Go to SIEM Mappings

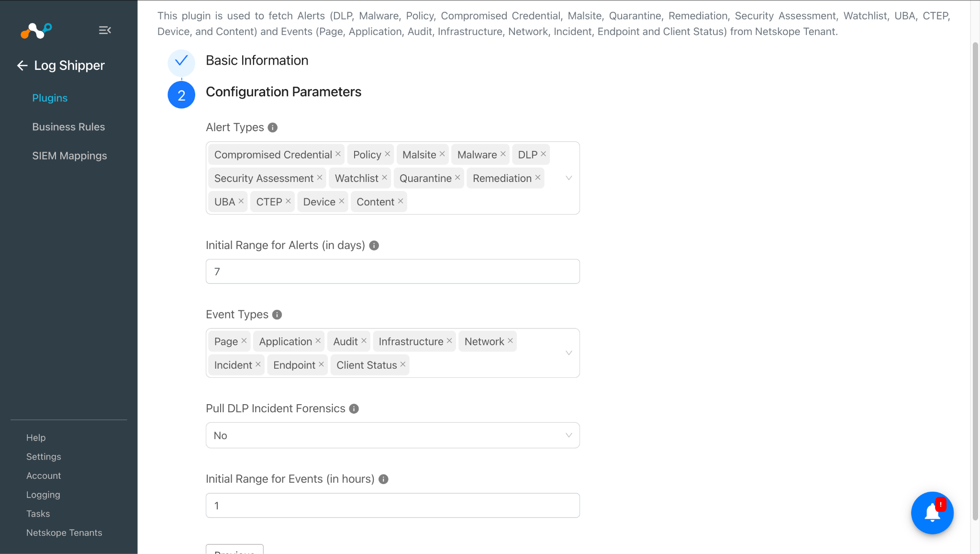69,156
